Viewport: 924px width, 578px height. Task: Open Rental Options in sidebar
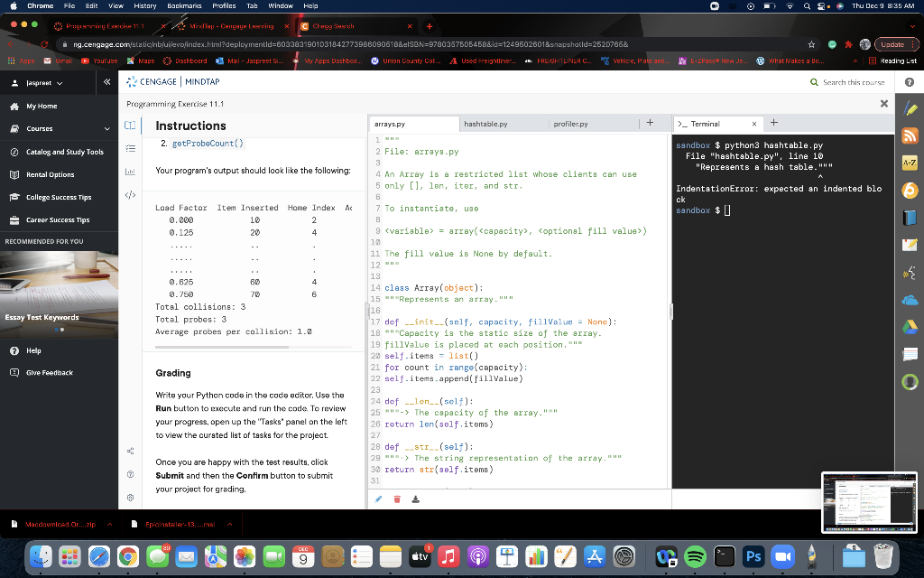click(x=50, y=174)
